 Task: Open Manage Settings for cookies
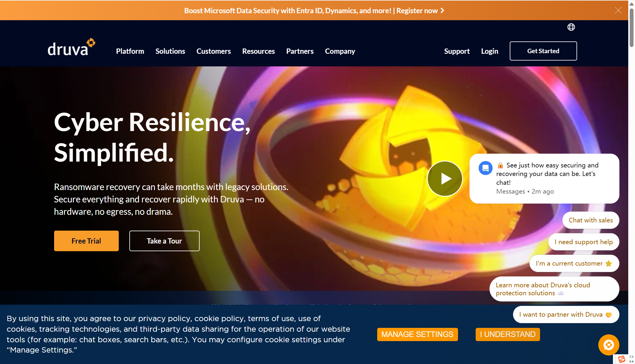coord(417,334)
